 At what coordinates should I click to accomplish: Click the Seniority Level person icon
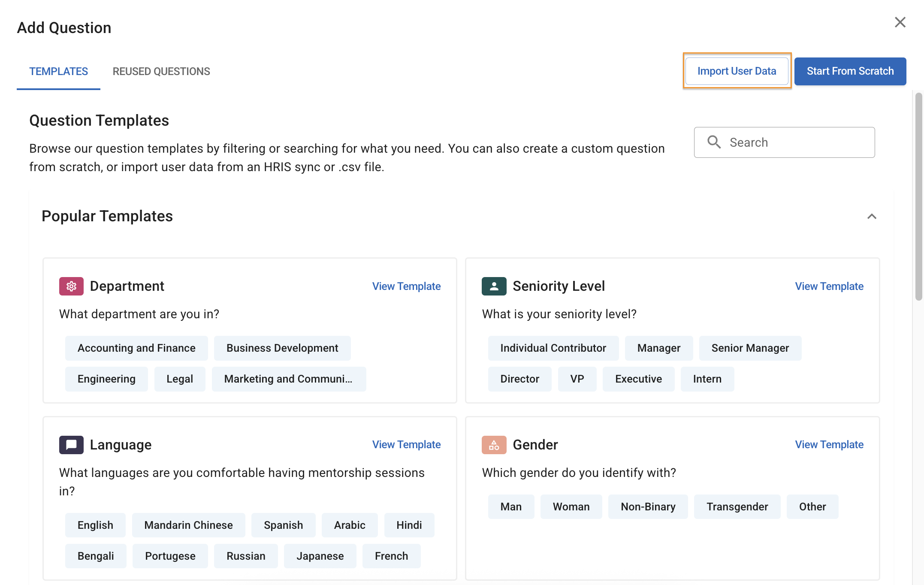coord(494,286)
